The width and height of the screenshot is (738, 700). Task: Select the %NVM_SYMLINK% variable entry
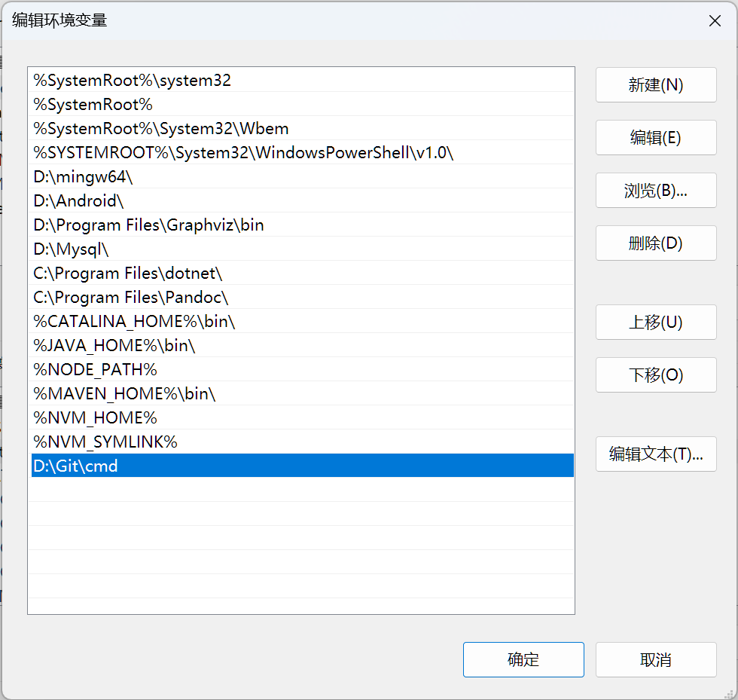[x=105, y=442]
